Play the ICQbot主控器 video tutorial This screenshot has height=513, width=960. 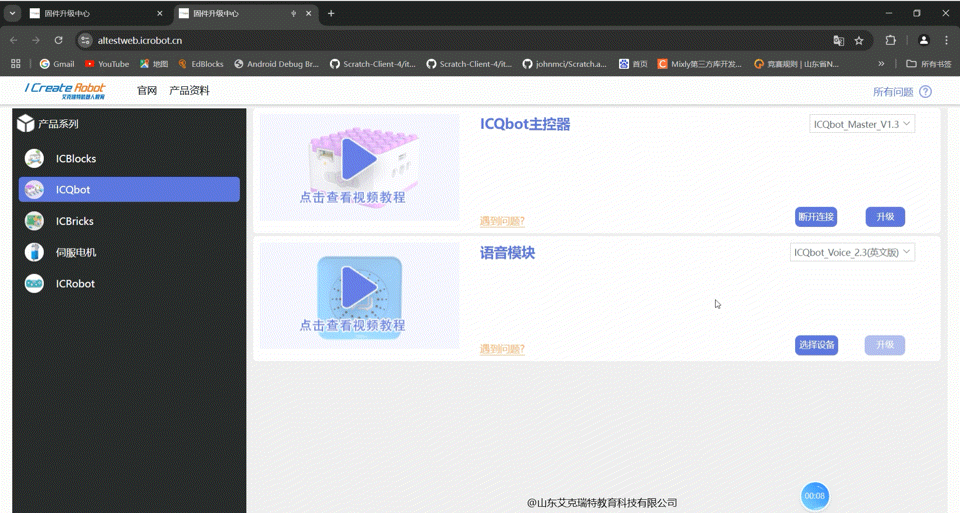pyautogui.click(x=359, y=160)
